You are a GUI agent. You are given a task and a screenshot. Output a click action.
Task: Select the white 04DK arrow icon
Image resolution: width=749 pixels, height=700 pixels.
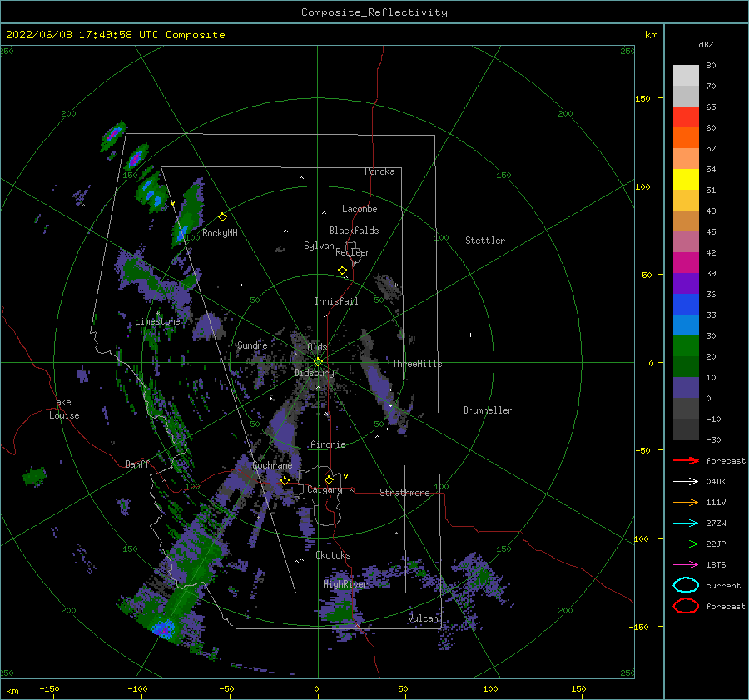pos(686,481)
